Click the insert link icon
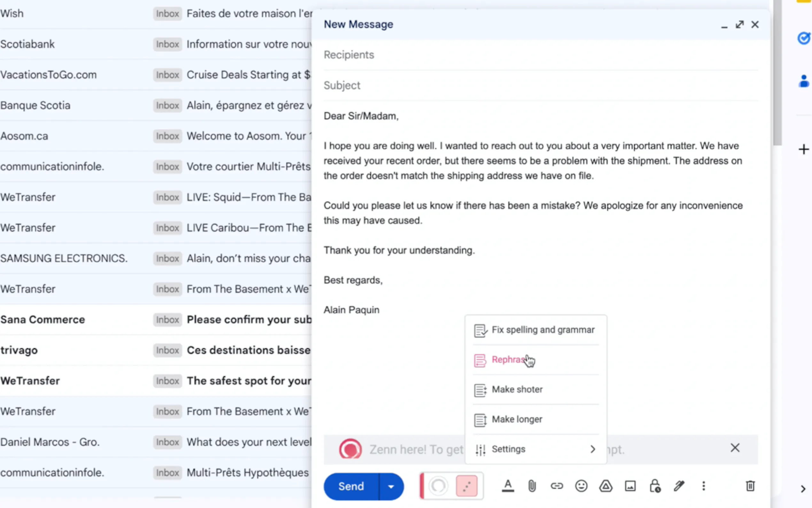This screenshot has height=508, width=812. 557,486
